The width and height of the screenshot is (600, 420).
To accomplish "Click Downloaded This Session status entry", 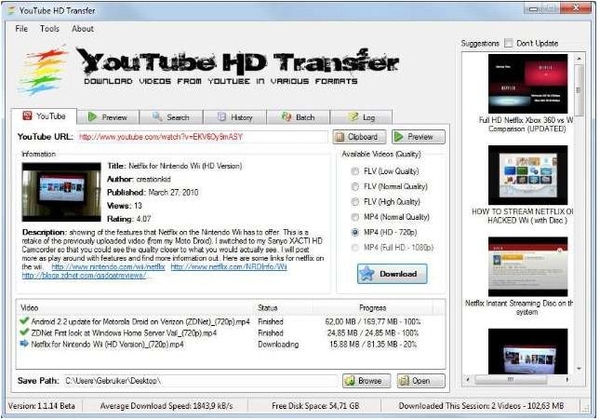I will pyautogui.click(x=481, y=406).
